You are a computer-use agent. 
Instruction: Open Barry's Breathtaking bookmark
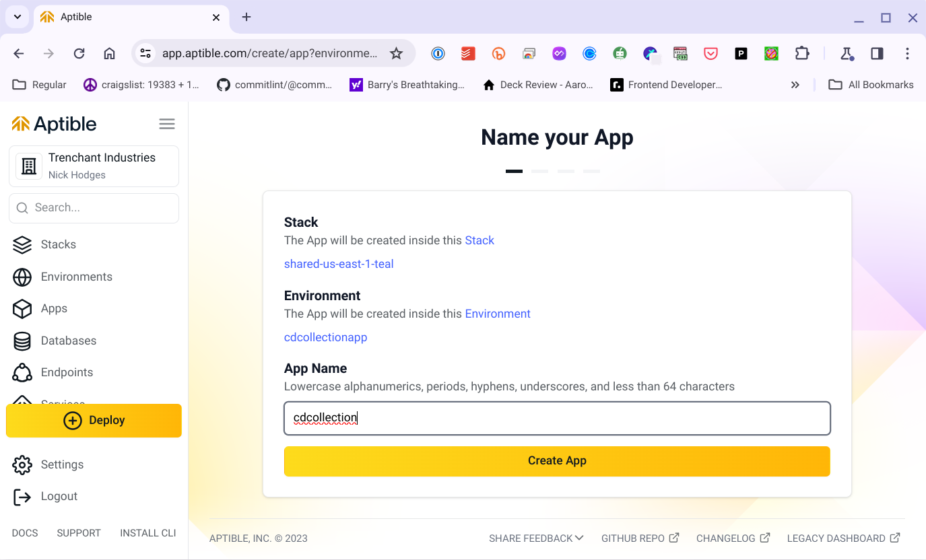pyautogui.click(x=407, y=85)
